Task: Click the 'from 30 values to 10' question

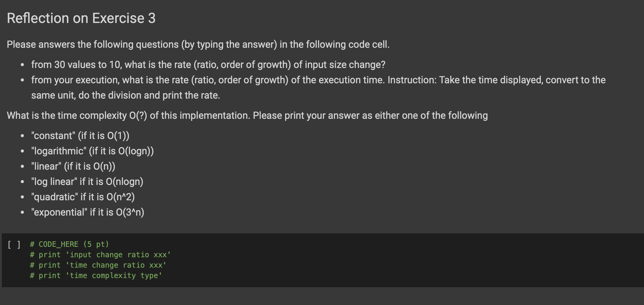Action: tap(208, 65)
